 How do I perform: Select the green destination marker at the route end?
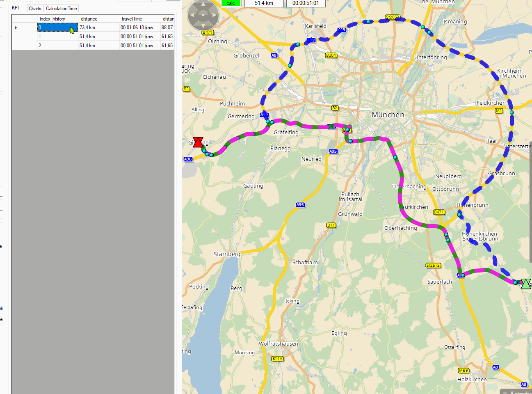(x=525, y=284)
